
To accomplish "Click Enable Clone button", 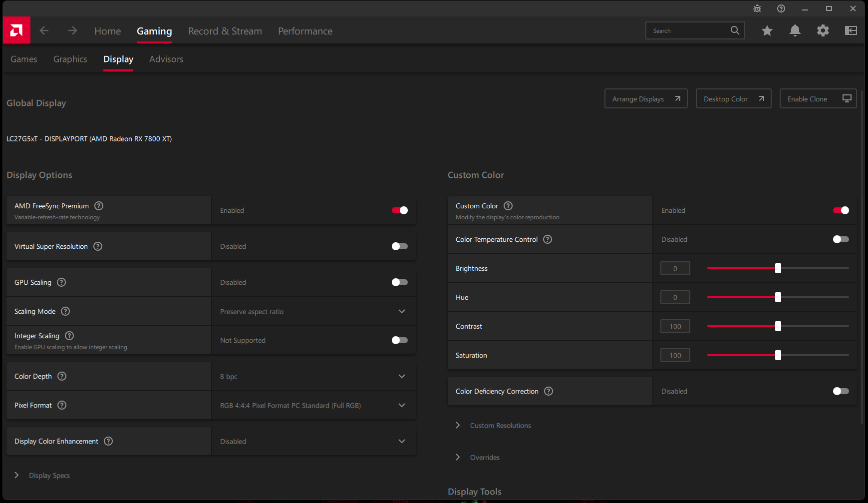I will coord(818,99).
